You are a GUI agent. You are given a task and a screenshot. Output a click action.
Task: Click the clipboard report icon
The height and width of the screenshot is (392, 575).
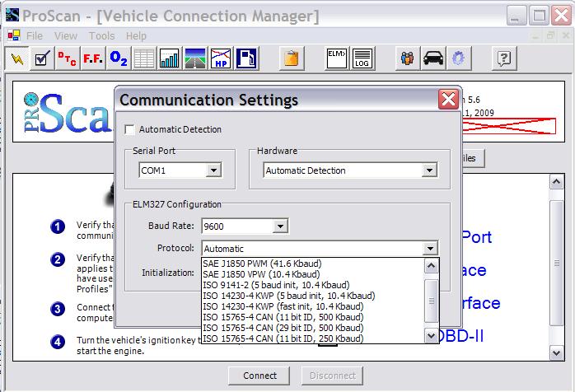pos(292,58)
